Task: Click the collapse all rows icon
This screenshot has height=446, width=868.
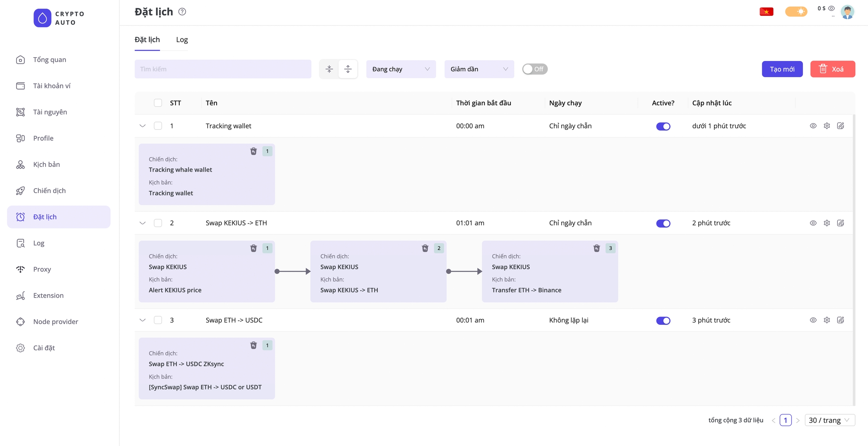Action: (x=329, y=69)
